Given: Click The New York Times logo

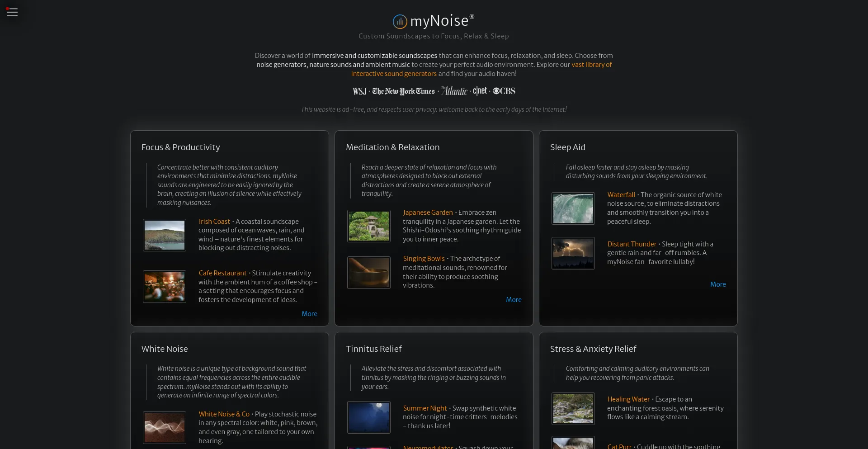Looking at the screenshot, I should pos(403,91).
